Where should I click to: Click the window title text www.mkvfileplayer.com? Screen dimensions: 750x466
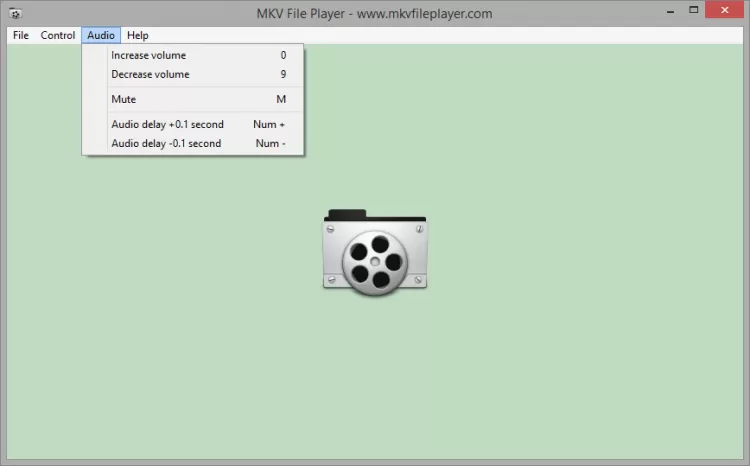pos(424,14)
